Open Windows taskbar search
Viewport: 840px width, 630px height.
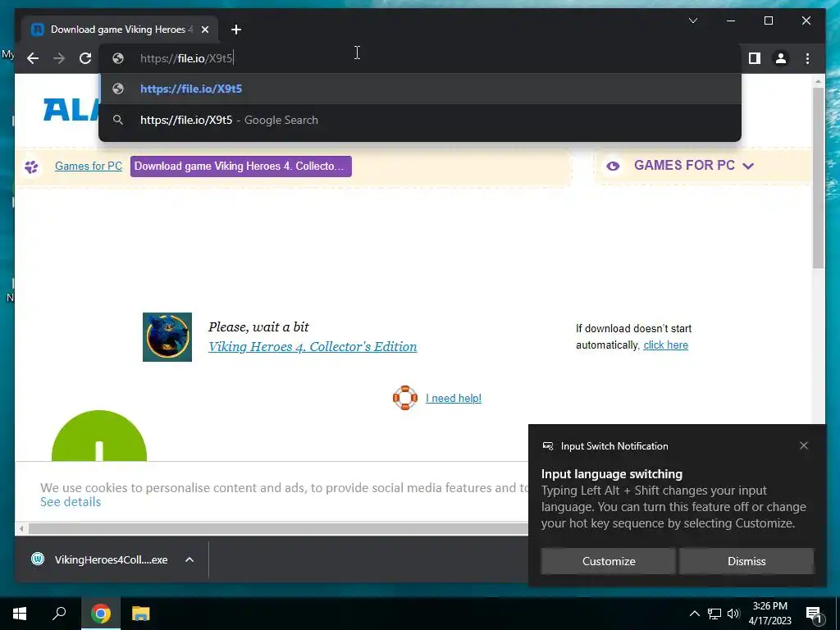pos(59,614)
